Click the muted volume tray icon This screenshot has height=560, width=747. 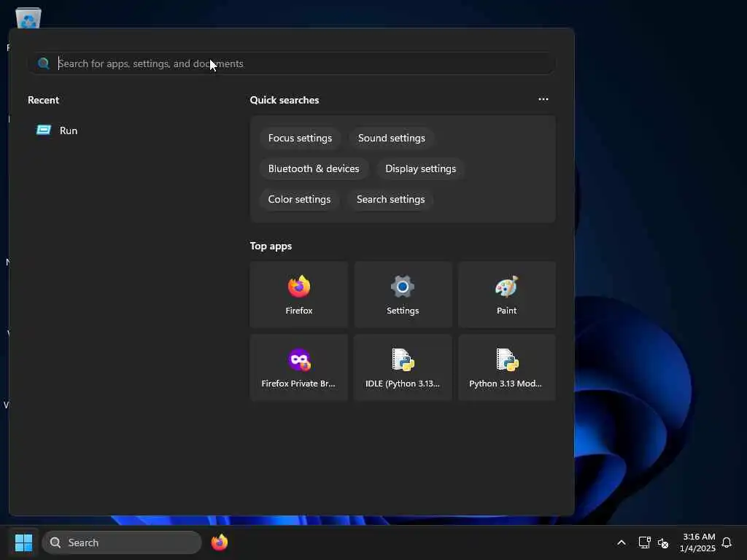(x=662, y=542)
